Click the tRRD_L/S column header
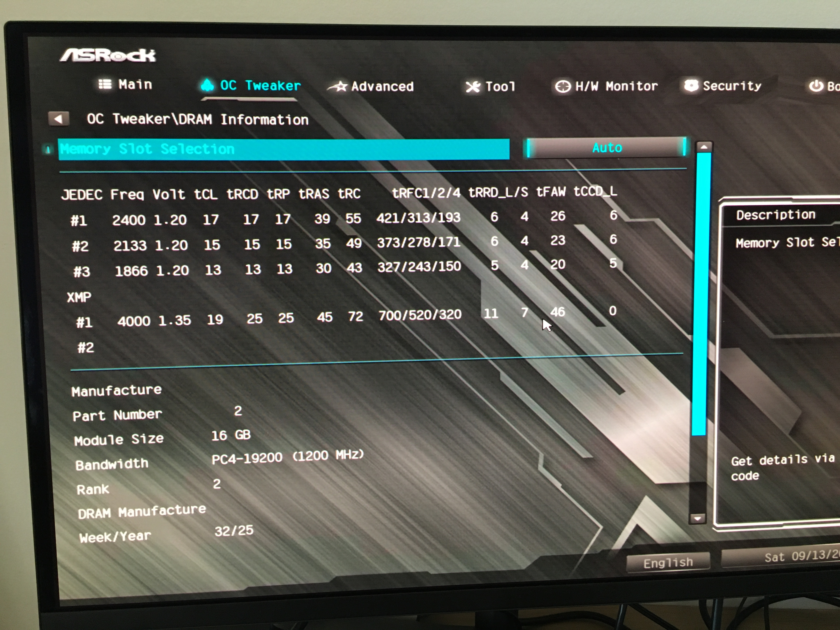The image size is (840, 630). (x=498, y=192)
